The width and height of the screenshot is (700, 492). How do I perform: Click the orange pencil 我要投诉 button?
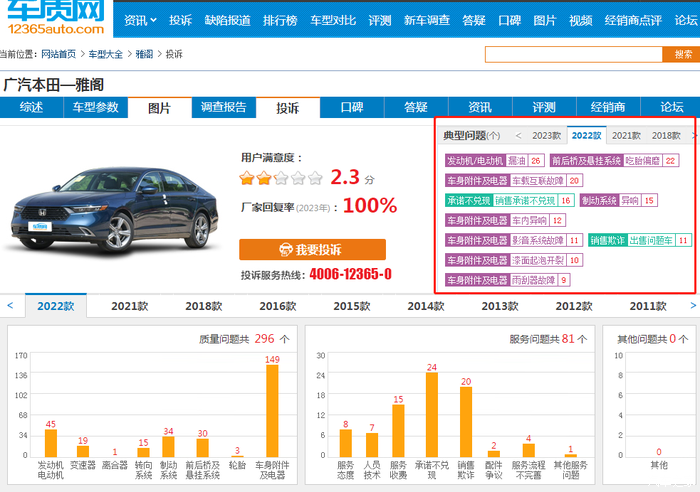coord(312,249)
